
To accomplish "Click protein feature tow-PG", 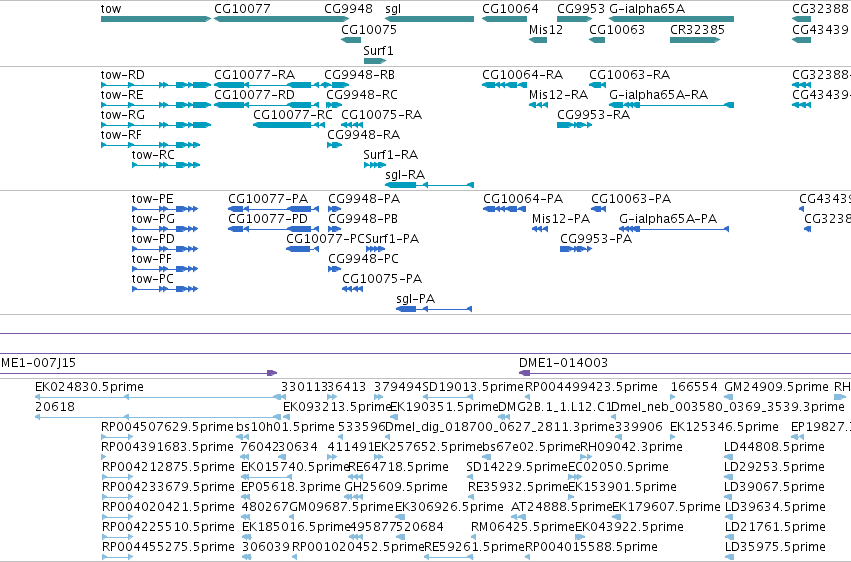I will tap(164, 229).
